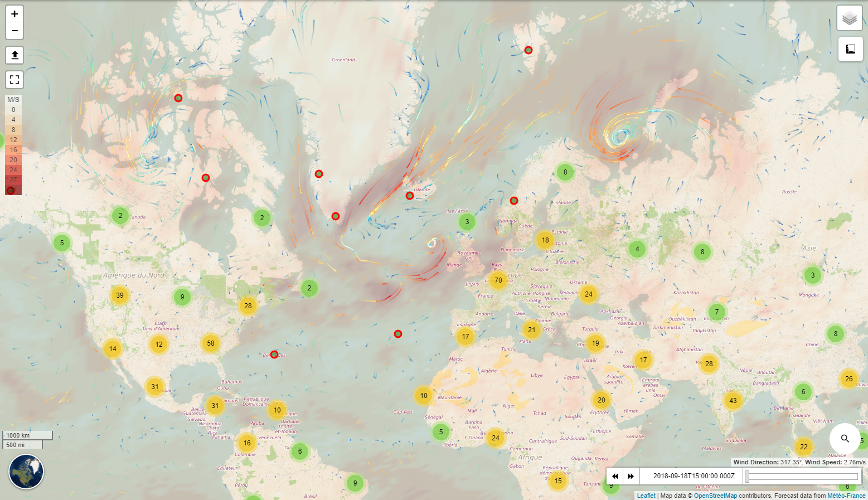Expand the cluster of 26 near Taiwan
The image size is (868, 500).
pyautogui.click(x=849, y=379)
